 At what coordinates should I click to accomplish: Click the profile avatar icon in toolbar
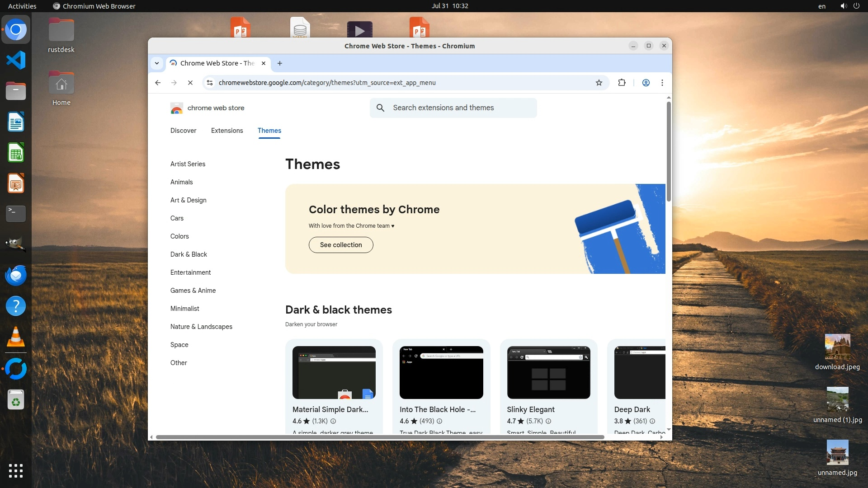[x=646, y=83]
